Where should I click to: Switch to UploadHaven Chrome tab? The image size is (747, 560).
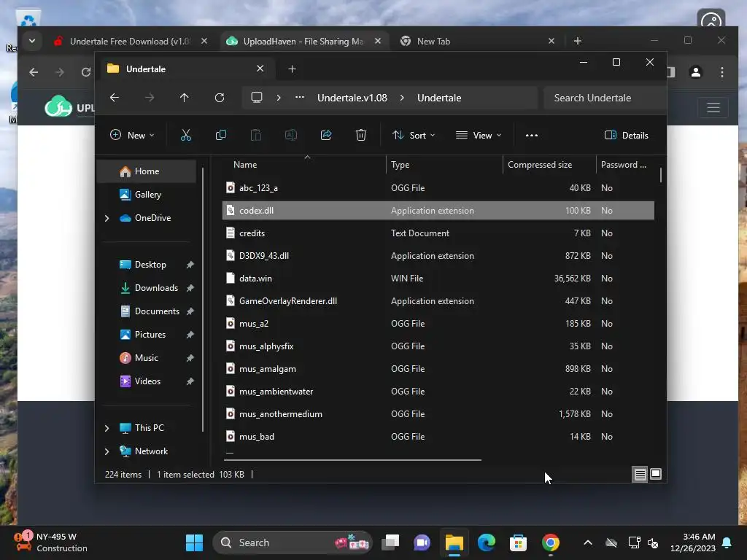click(x=303, y=42)
